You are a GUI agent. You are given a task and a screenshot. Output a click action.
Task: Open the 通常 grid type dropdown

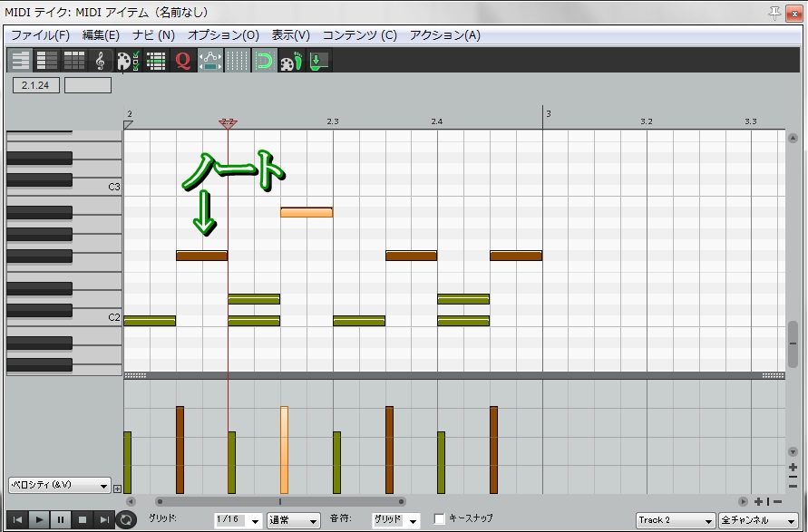coord(294,520)
